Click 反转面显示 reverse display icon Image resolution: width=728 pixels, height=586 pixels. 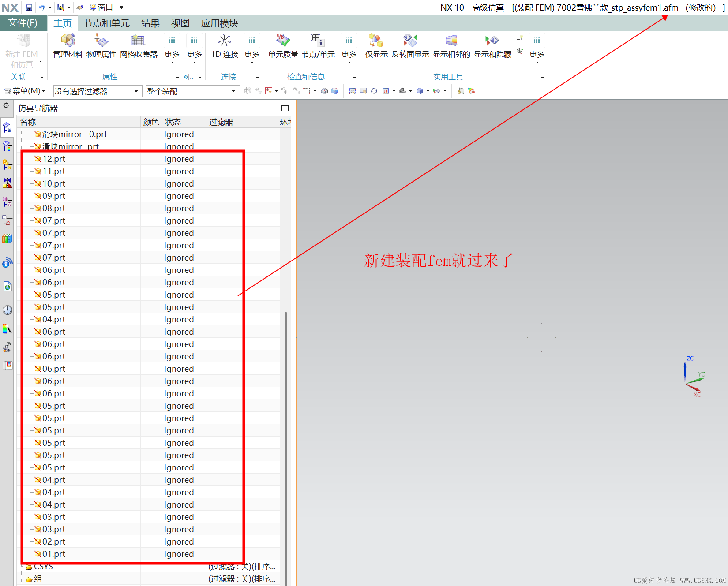click(410, 46)
